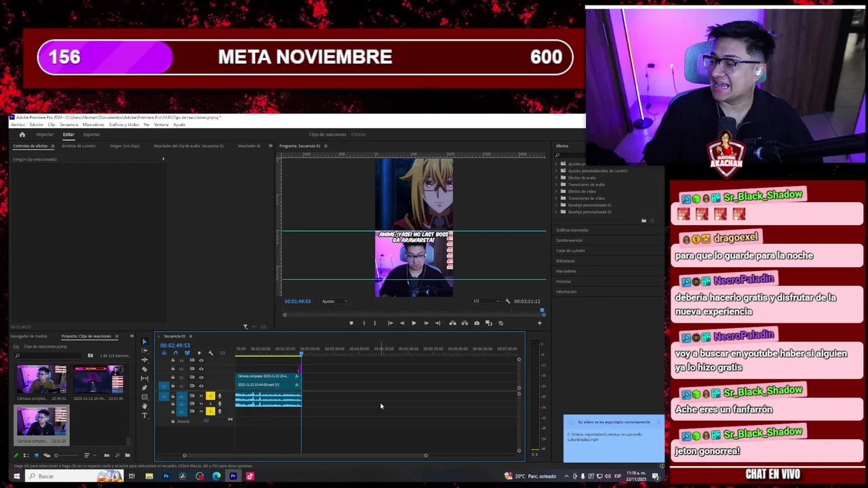The width and height of the screenshot is (868, 488).
Task: Open the Marcadores menu
Action: click(x=94, y=125)
